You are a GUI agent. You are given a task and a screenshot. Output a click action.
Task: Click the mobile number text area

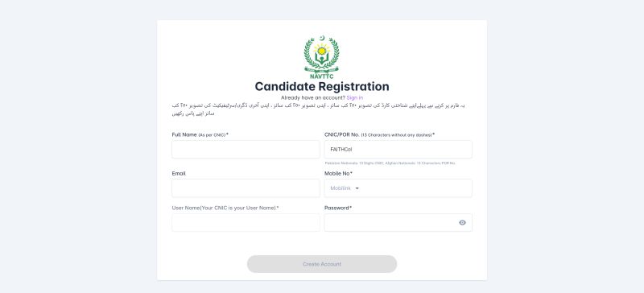415,188
